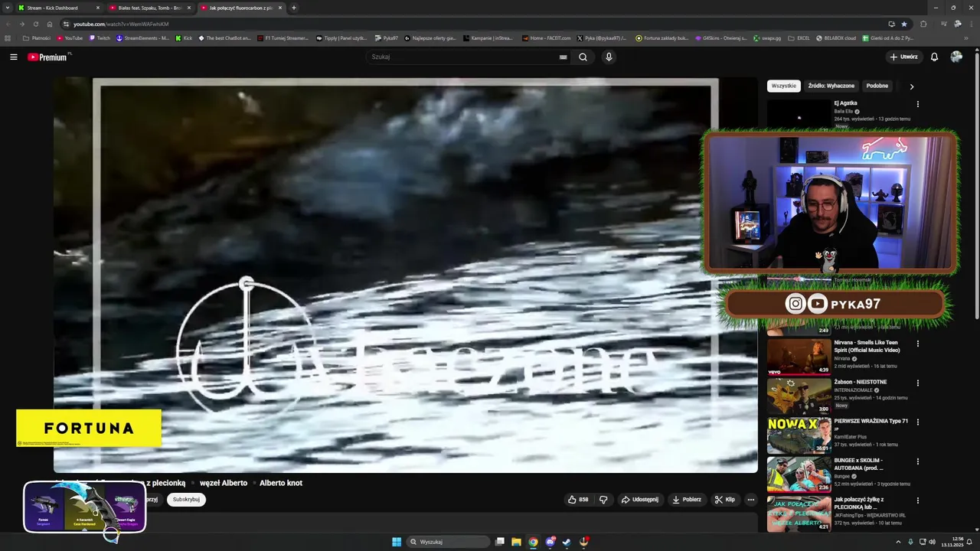Open the Nirvana Smells Like Teen Spirit thumbnail
Screen dimensions: 980x551
tap(799, 357)
